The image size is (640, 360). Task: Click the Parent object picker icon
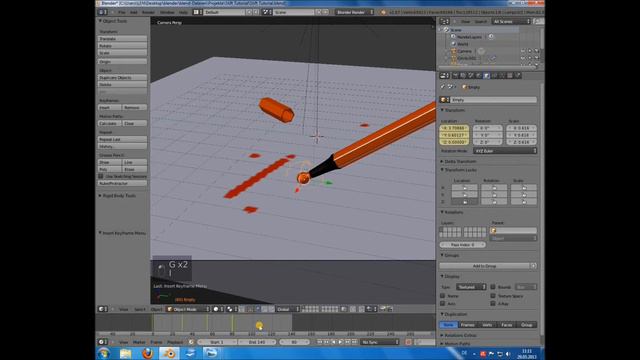tap(493, 231)
